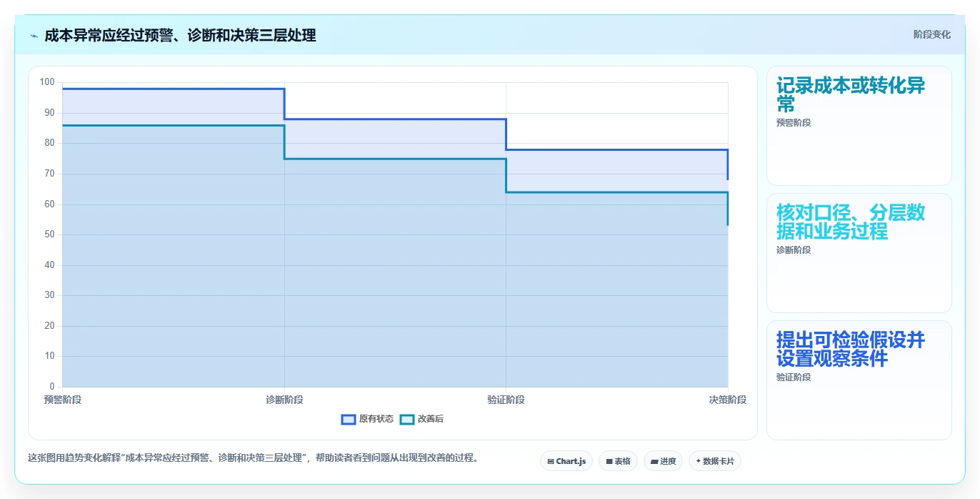The image size is (980, 499).
Task: Click the 50 y-axis value
Action: coord(49,234)
